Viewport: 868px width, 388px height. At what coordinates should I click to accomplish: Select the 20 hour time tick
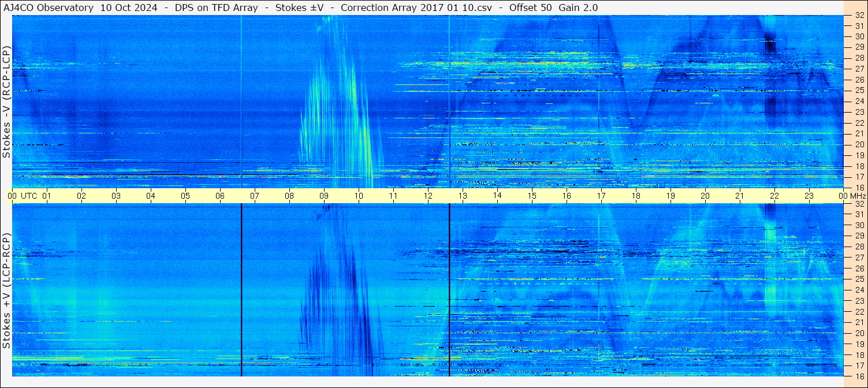click(705, 196)
